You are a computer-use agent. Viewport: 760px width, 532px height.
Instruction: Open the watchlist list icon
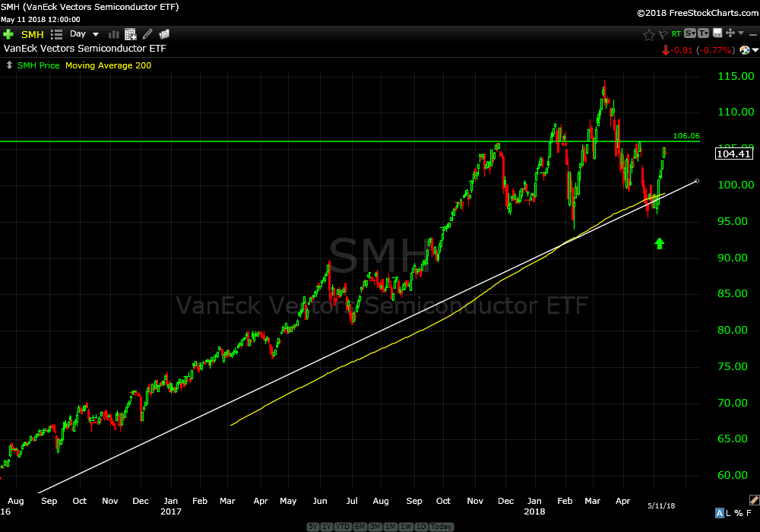coord(56,34)
